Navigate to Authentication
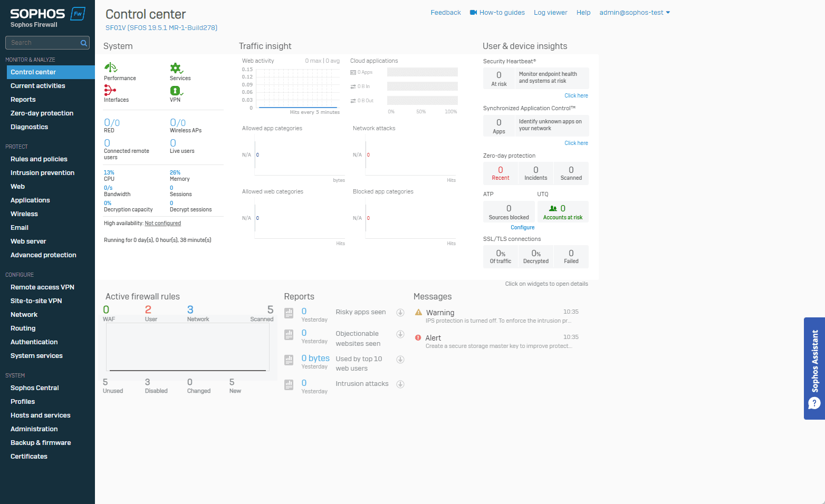 [x=34, y=342]
